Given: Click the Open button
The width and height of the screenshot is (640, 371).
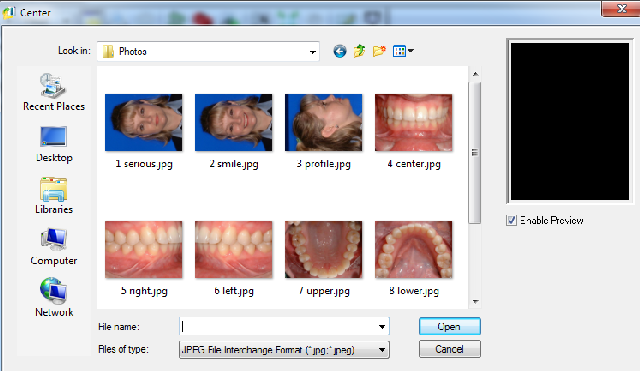Looking at the screenshot, I should (449, 327).
